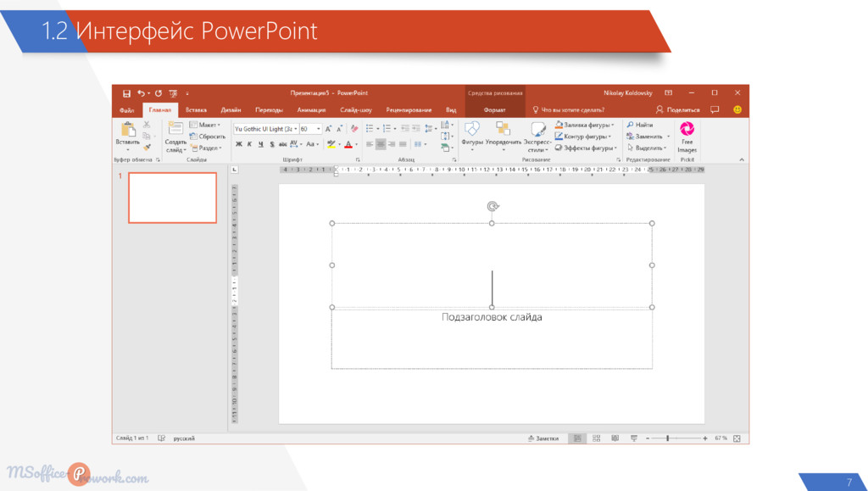The width and height of the screenshot is (868, 491).
Task: Toggle strikethrough abc formatting
Action: (283, 144)
